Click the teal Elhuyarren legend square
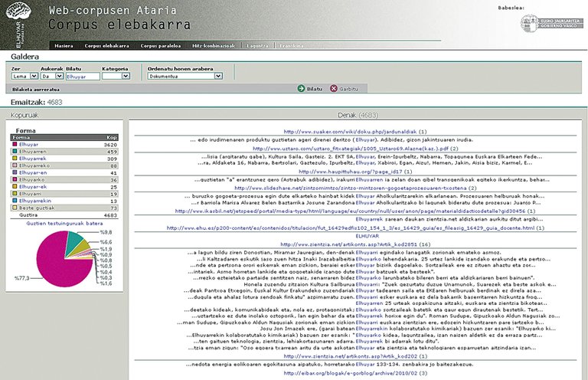The image size is (588, 380). (x=13, y=151)
